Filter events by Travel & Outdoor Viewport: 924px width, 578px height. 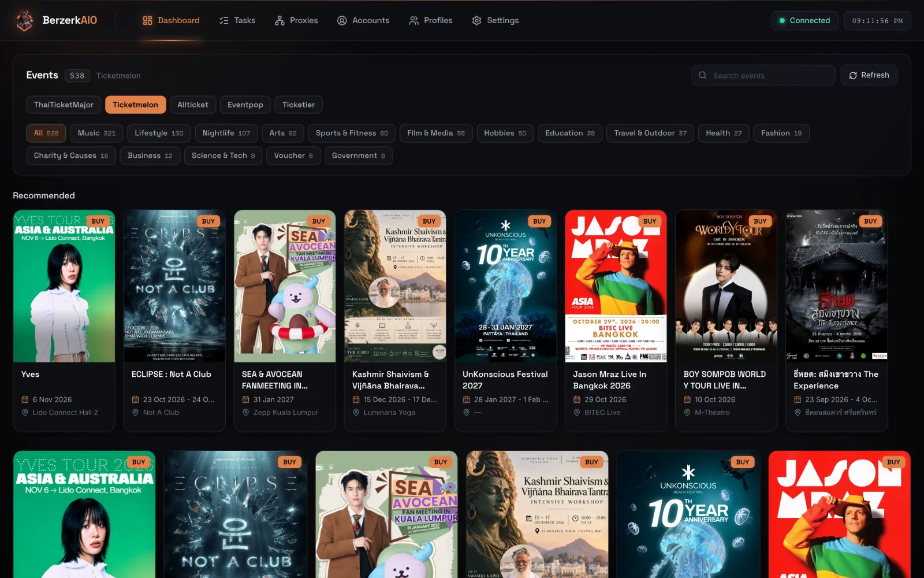[650, 133]
